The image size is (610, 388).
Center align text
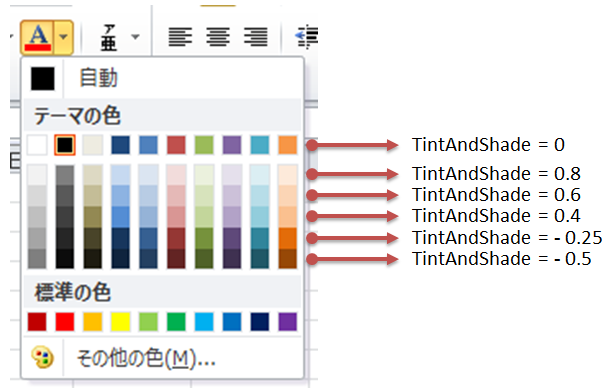click(x=218, y=37)
